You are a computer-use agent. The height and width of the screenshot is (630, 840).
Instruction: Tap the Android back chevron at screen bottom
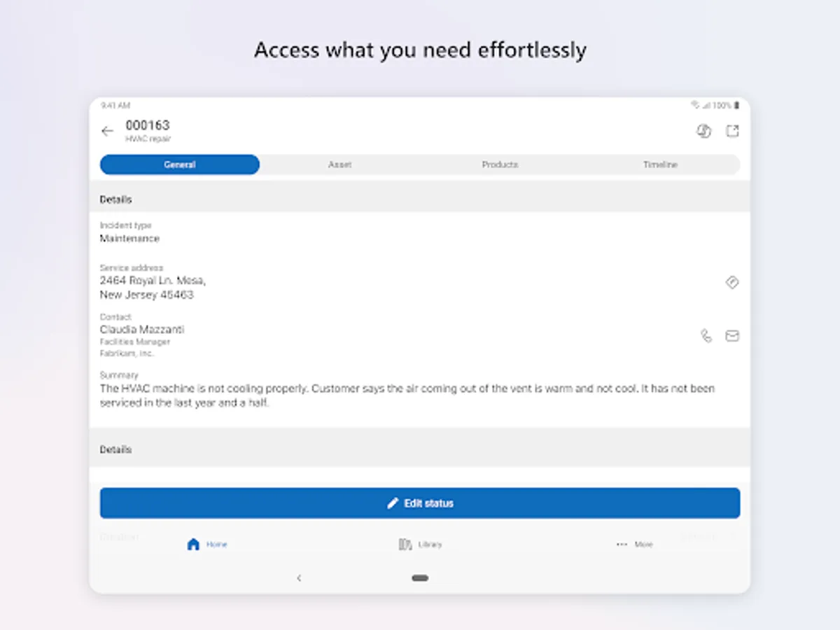coord(300,578)
